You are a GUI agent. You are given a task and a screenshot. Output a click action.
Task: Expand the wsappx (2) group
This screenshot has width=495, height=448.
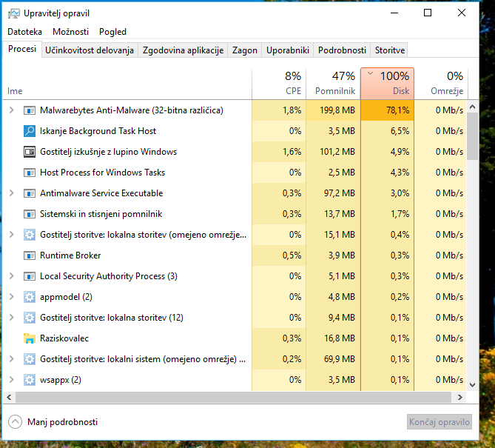12,379
